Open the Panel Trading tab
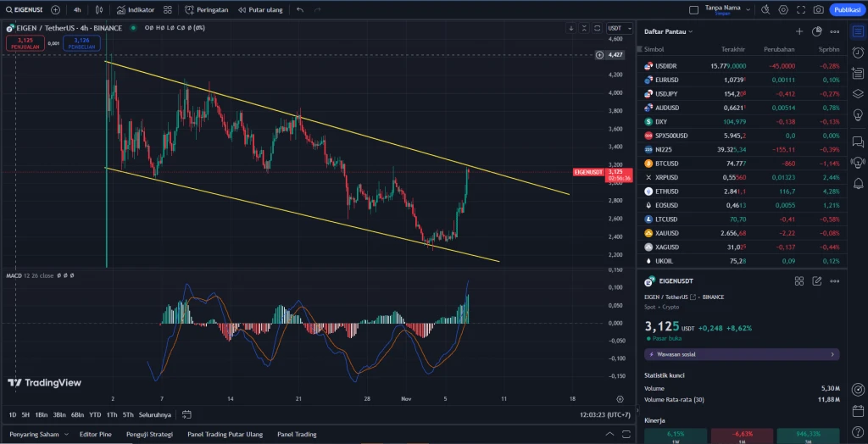 point(297,434)
